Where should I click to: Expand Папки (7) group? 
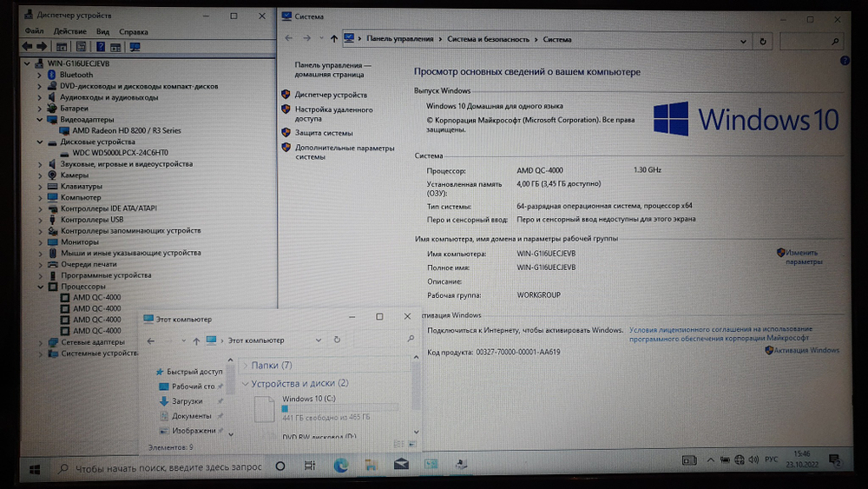(246, 366)
